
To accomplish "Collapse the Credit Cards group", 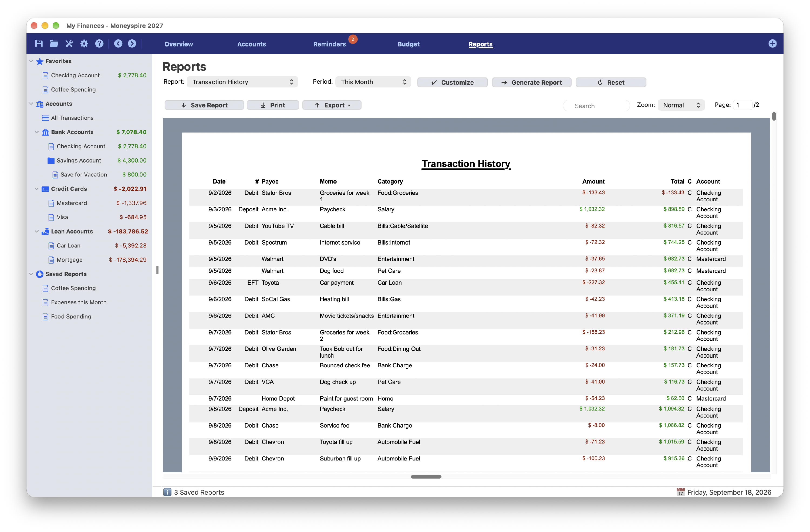I will coord(37,189).
